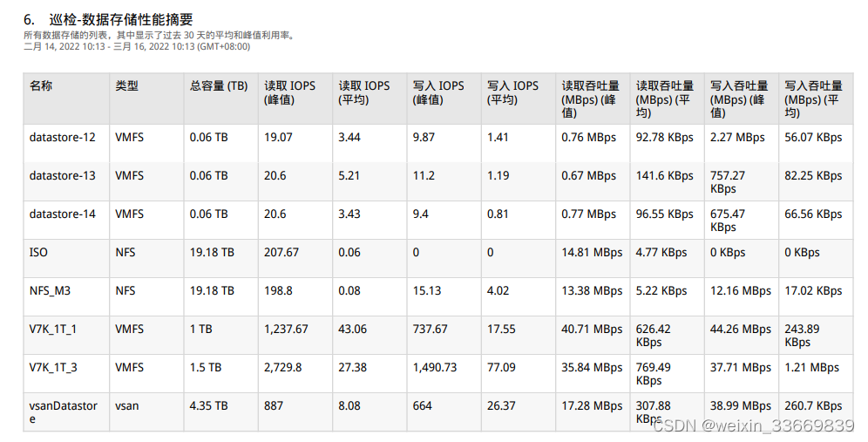The image size is (868, 442).
Task: Click the 读取 IOPS (峰值) header
Action: pos(289,92)
